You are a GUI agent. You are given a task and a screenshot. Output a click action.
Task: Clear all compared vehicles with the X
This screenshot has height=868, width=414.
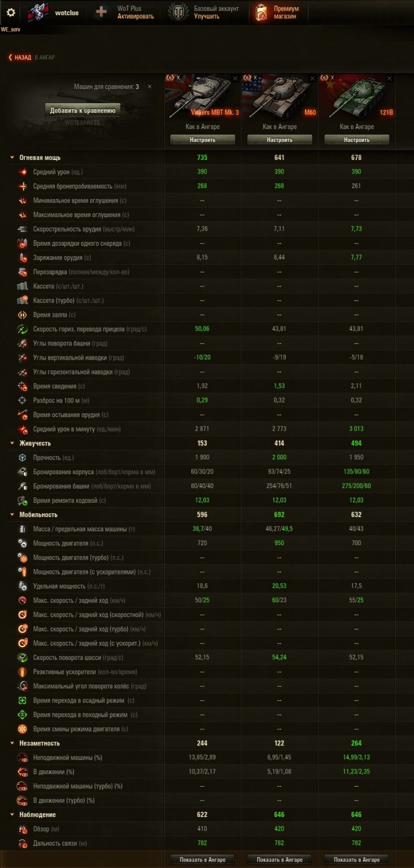(x=150, y=87)
